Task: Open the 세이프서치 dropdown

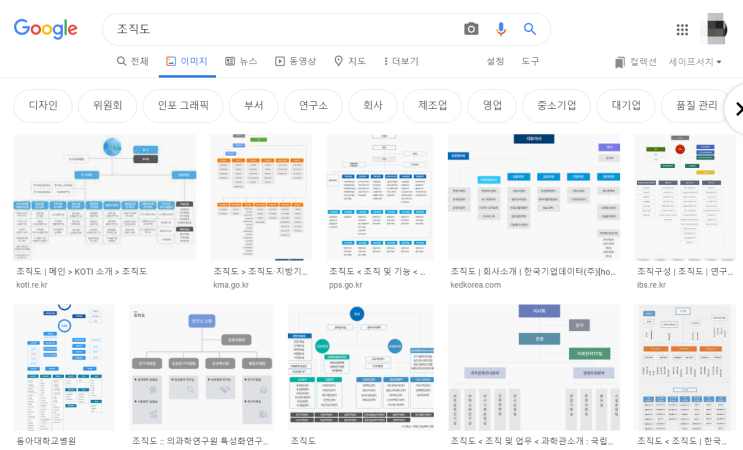Action: point(695,62)
